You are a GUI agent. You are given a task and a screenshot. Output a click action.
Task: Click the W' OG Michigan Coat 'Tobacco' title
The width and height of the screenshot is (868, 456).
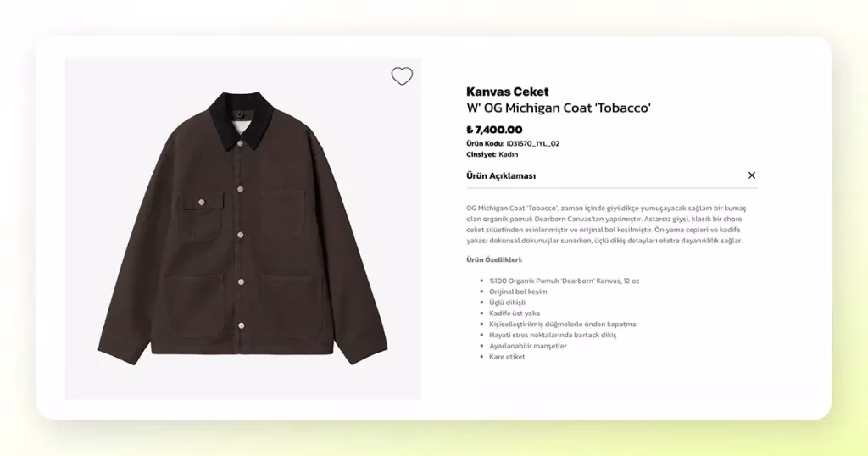[x=559, y=108]
